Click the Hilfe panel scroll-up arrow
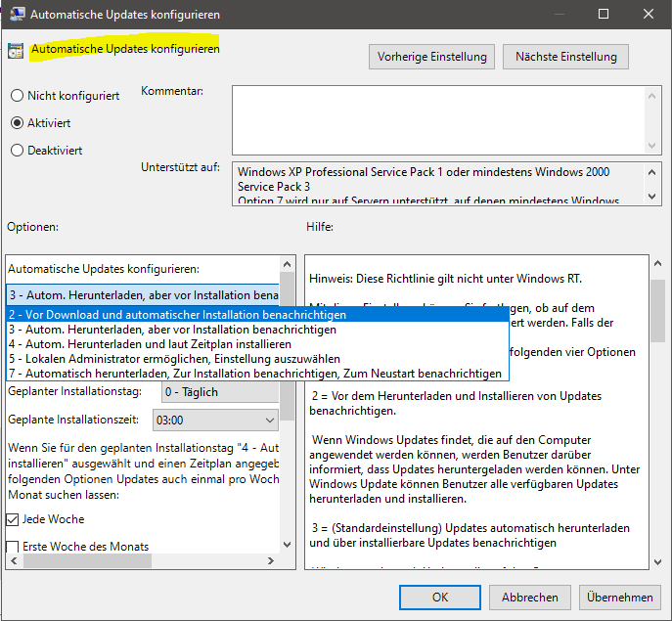Screen dimensions: 672x621 tap(658, 263)
